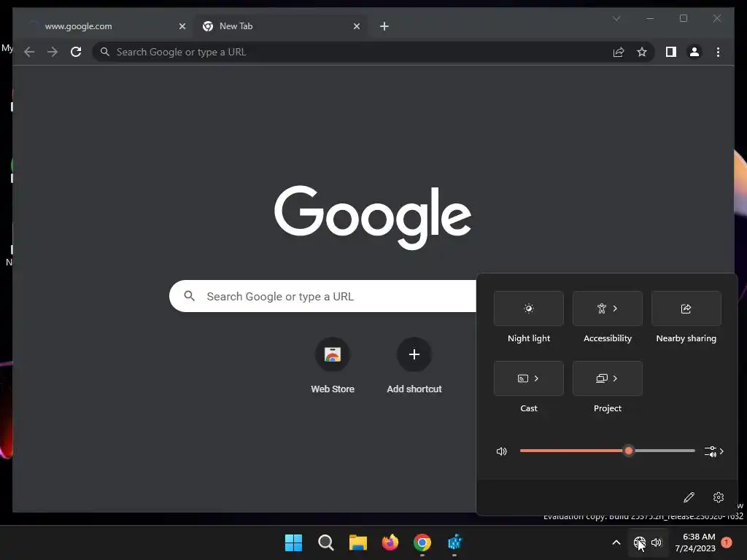
Task: Toggle Nearby sharing quick setting
Action: point(686,308)
